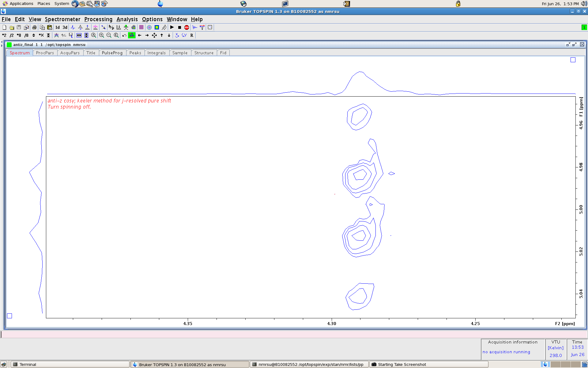Viewport: 588px width, 368px height.
Task: Shift the spectrum left with arrow
Action: tap(140, 35)
